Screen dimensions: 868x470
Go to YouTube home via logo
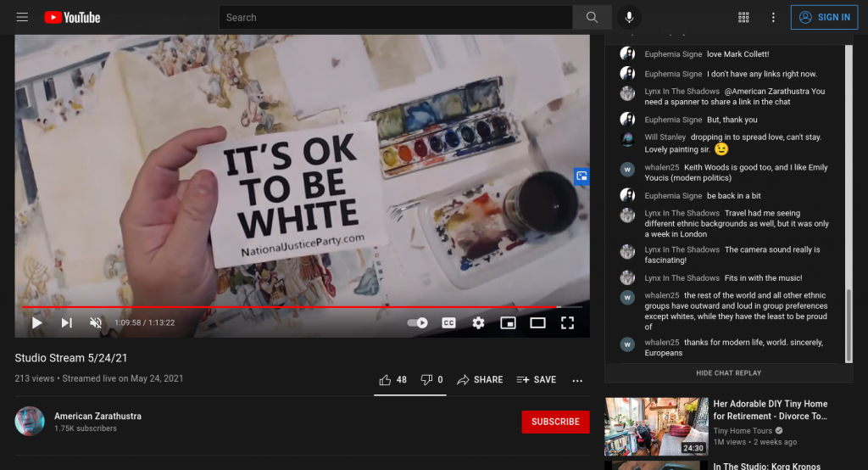(x=73, y=18)
